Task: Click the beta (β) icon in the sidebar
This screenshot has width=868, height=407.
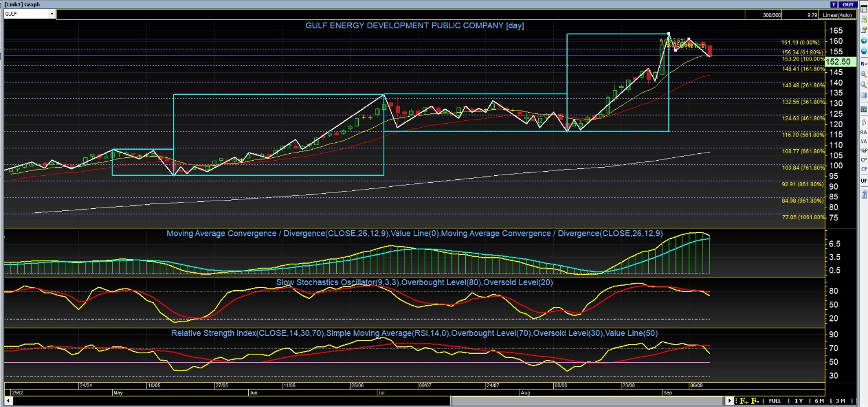Action: tap(863, 122)
